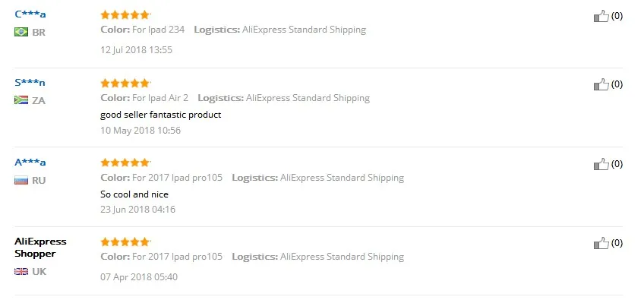This screenshot has height=300, width=644.
Task: Click the UK flag icon
Action: 21,272
